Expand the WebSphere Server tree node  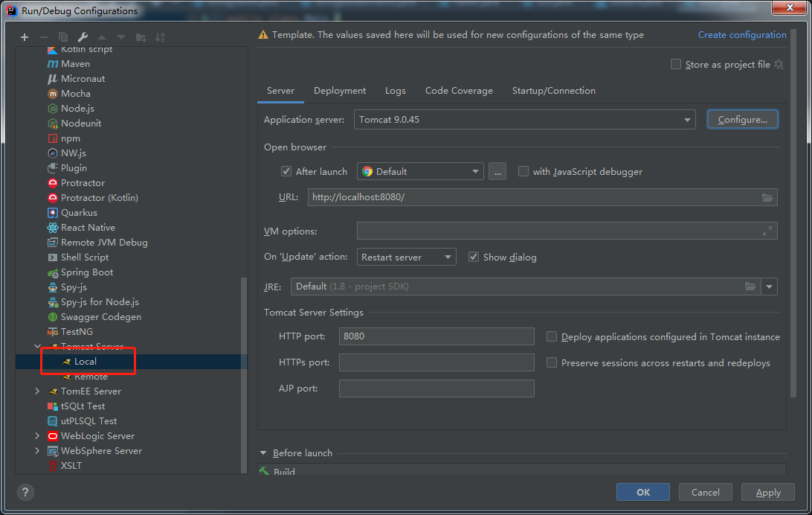37,451
